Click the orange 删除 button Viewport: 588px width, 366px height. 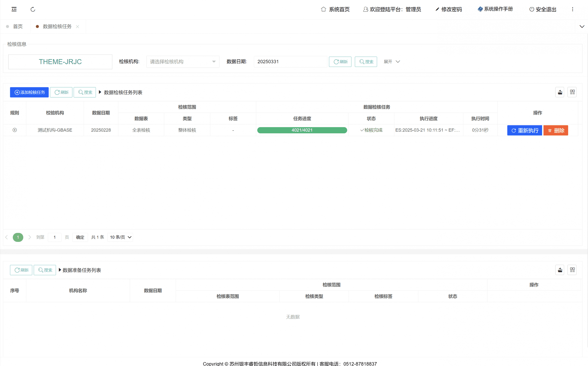tap(555, 131)
